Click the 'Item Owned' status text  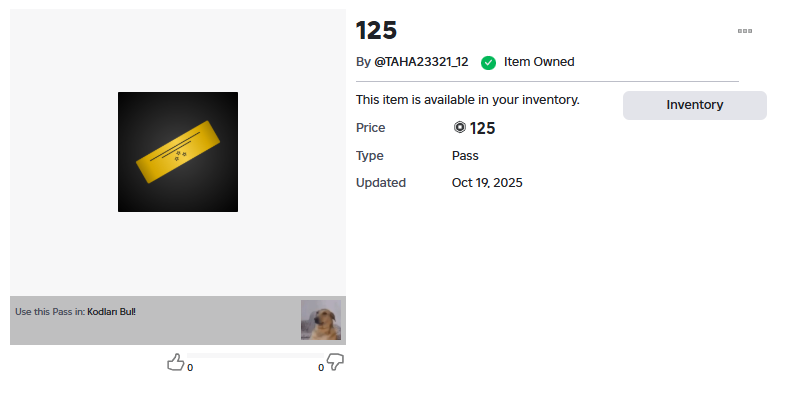point(539,62)
